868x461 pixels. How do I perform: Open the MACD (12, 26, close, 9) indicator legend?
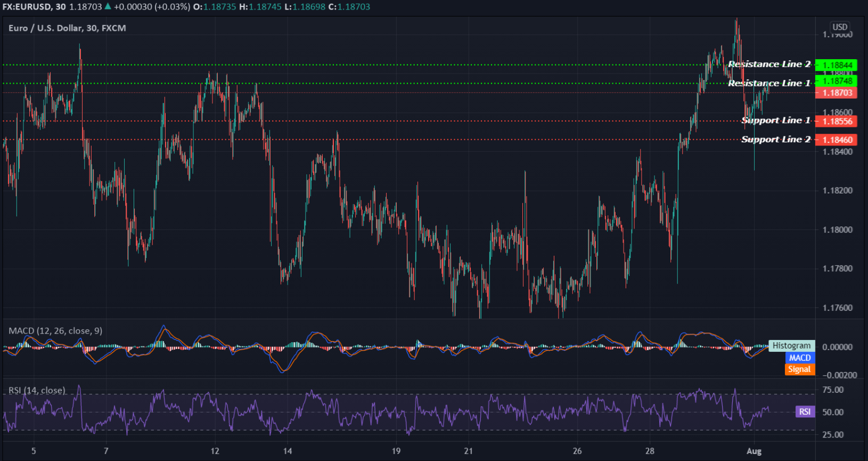pyautogui.click(x=55, y=331)
